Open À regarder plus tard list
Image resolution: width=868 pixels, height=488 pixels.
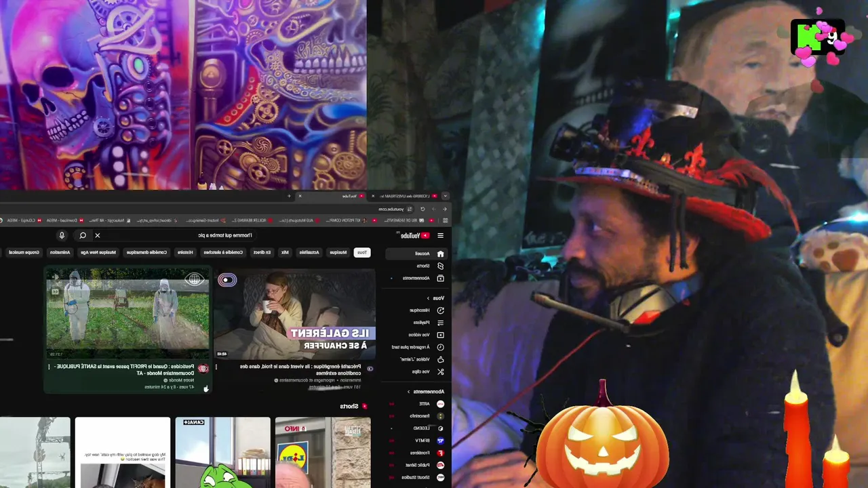pyautogui.click(x=416, y=347)
